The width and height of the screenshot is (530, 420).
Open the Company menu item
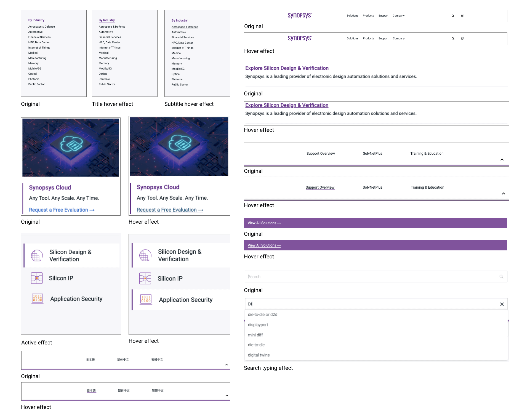pos(398,16)
